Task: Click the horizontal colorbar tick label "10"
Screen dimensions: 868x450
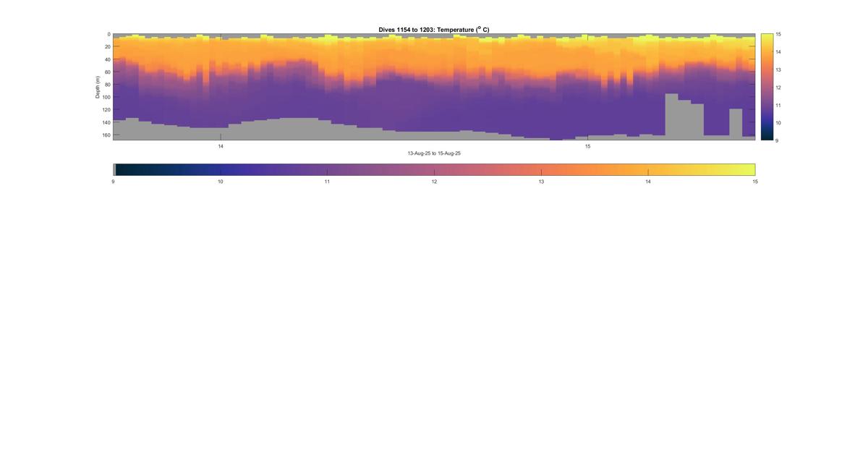Action: pos(220,182)
